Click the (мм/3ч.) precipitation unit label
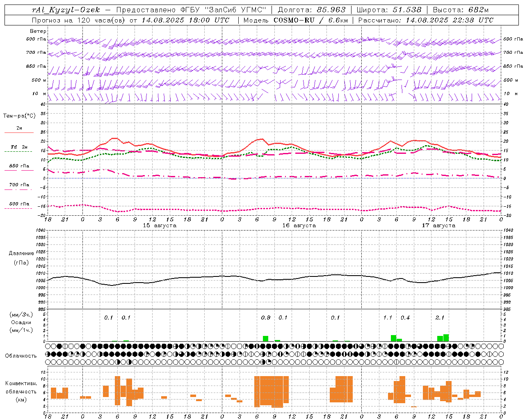This screenshot has height=420, width=525. [21, 315]
